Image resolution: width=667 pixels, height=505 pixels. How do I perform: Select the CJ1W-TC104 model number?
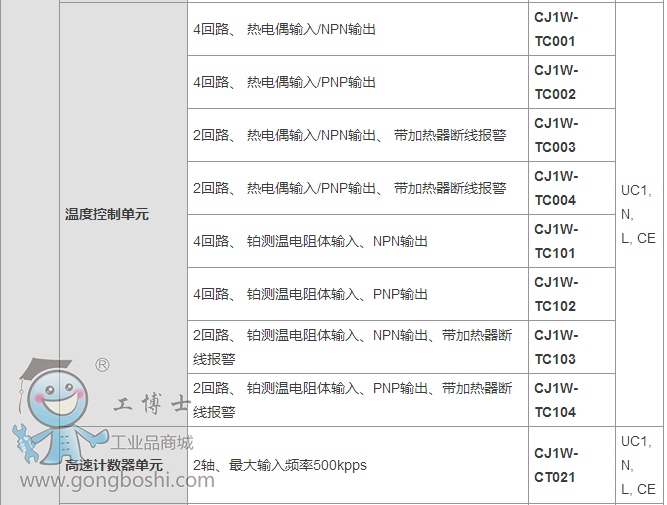click(556, 400)
